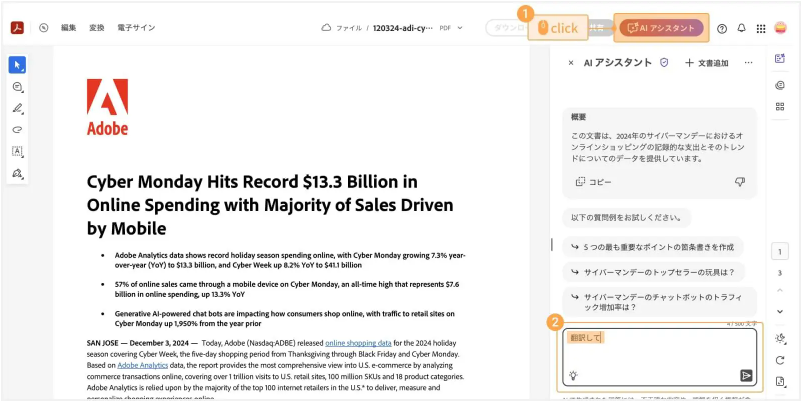Viewport: 801px width, 401px height.
Task: Click the display settings icon in right rail
Action: point(780,338)
